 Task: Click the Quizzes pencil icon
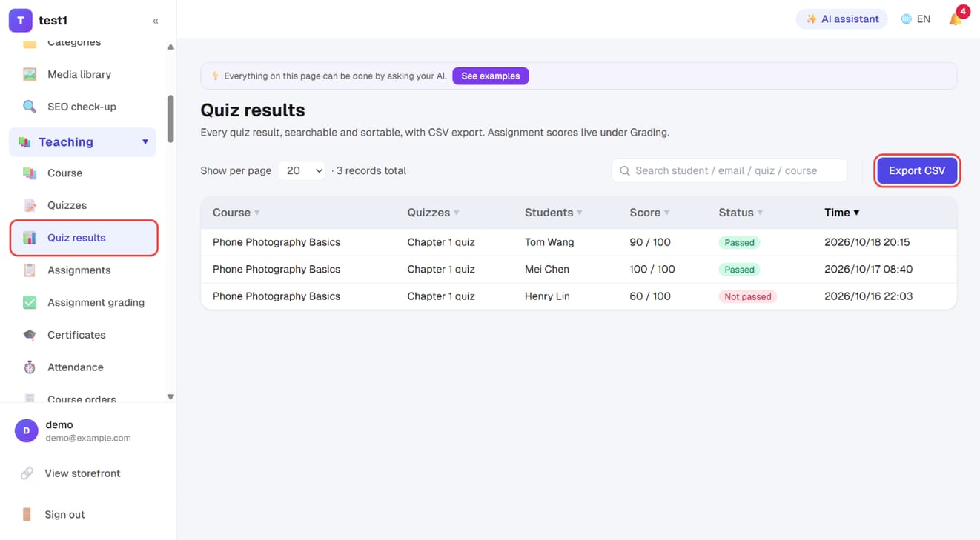[x=30, y=205]
